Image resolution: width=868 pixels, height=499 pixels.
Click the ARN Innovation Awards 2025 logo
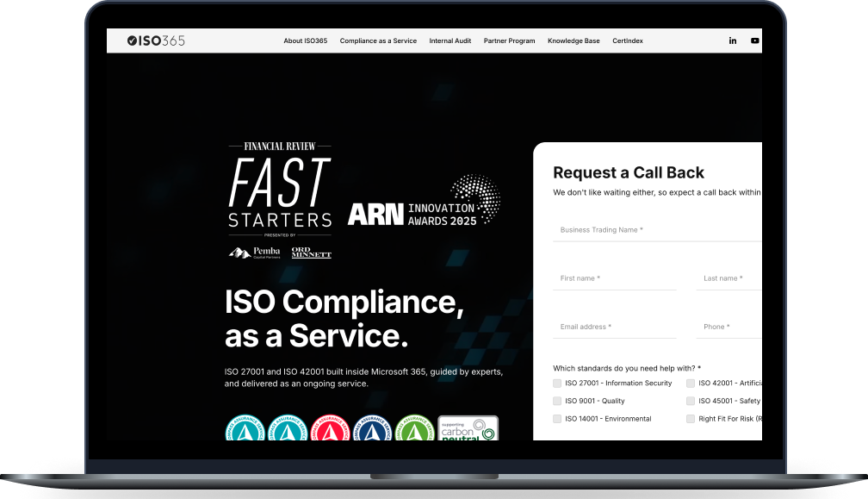(424, 201)
